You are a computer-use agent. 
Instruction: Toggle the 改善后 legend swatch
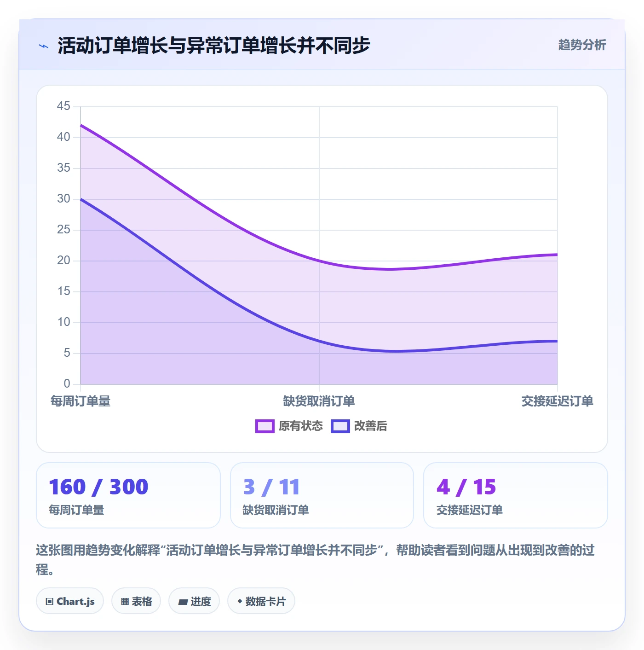(340, 426)
